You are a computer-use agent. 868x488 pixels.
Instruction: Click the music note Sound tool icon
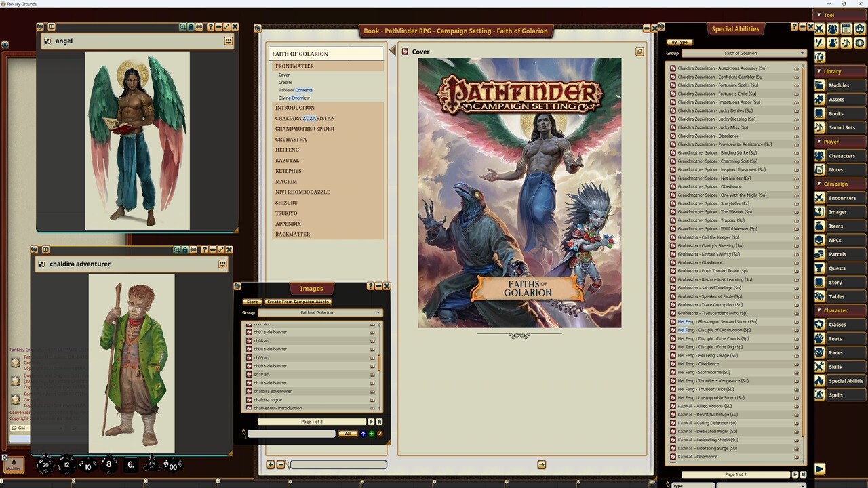tap(846, 43)
